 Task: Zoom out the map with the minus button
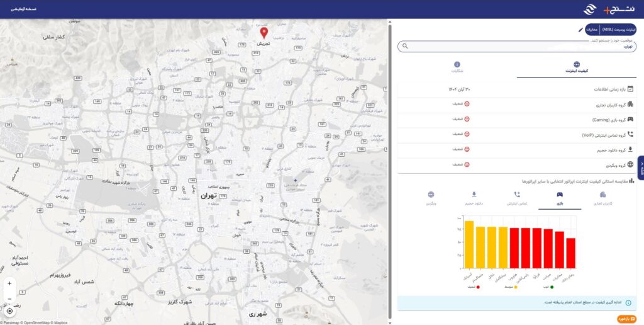(9, 297)
